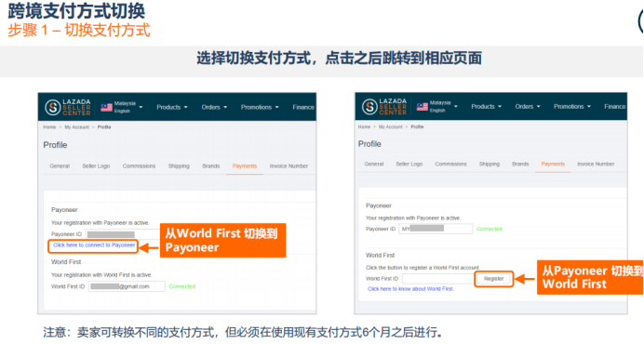Switch to the Brands tab in the right screenshot
644x344 pixels.
click(520, 164)
